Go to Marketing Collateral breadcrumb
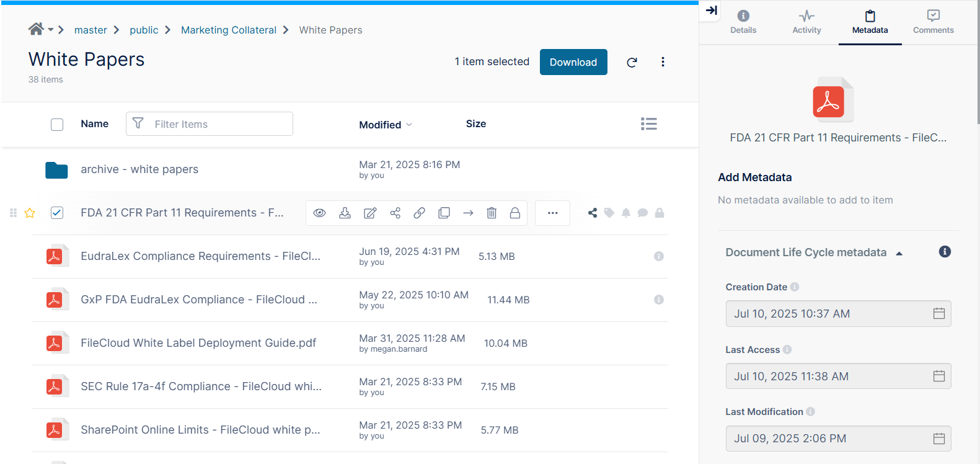The width and height of the screenshot is (980, 464). (229, 30)
